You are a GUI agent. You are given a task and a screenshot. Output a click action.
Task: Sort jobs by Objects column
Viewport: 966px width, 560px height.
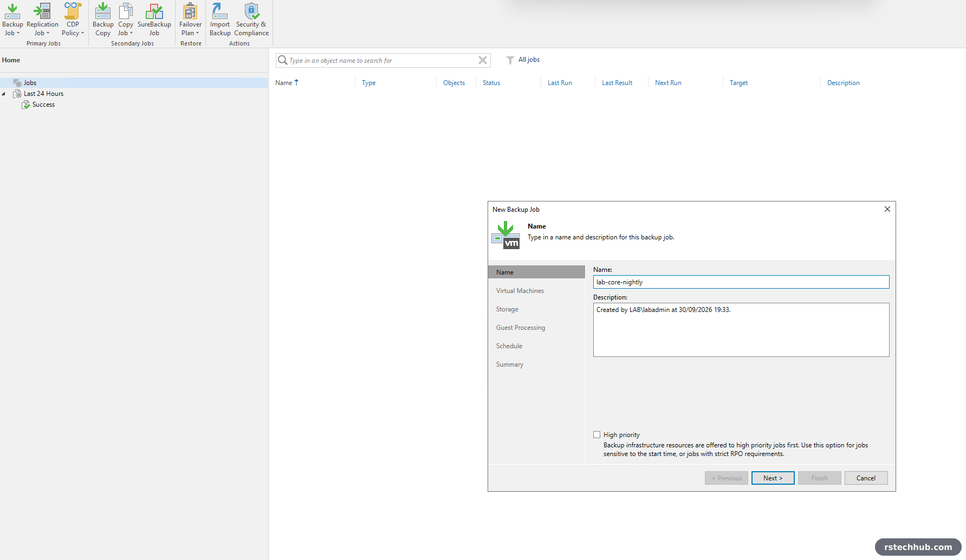click(454, 83)
